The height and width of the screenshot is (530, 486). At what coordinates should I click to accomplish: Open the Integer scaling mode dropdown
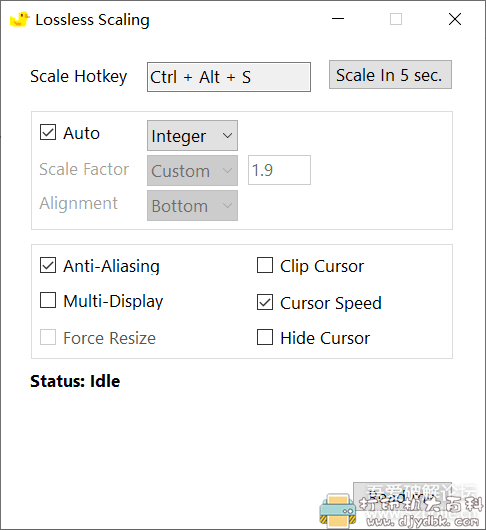click(192, 136)
